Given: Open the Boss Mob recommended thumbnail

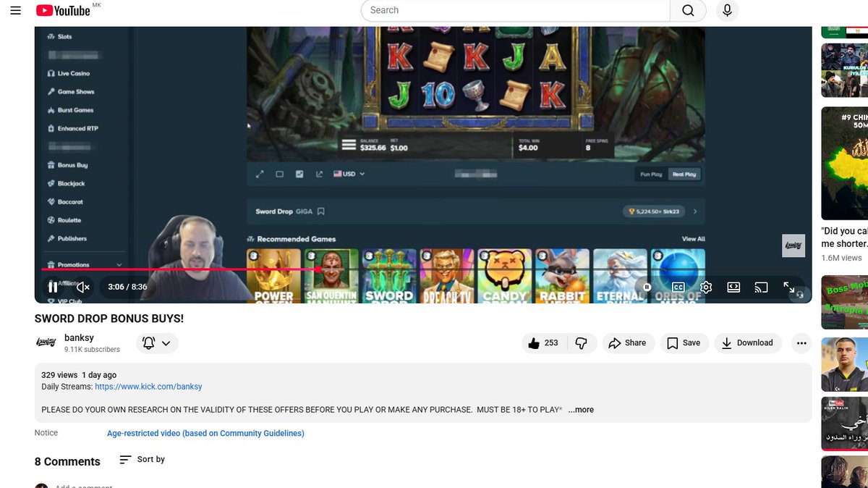Looking at the screenshot, I should tap(845, 302).
